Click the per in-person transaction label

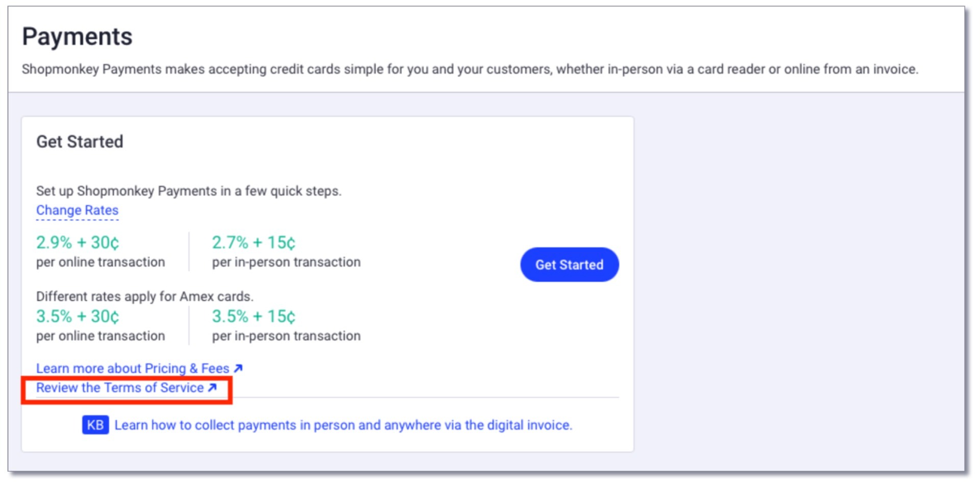click(285, 262)
